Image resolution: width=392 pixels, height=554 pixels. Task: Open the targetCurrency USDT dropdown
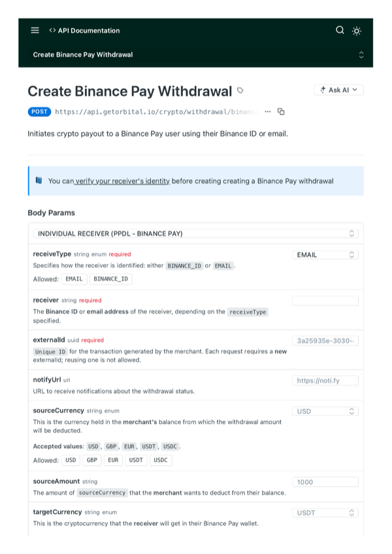tap(325, 513)
